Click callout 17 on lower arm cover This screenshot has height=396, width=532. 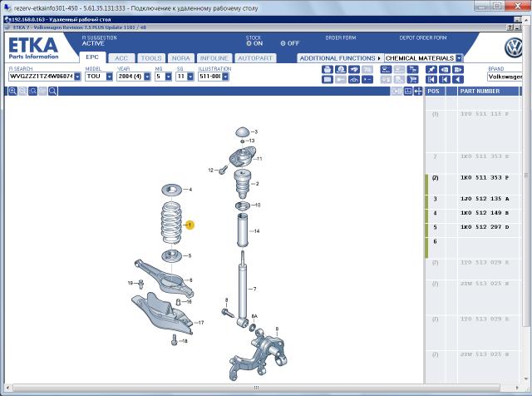(x=201, y=323)
